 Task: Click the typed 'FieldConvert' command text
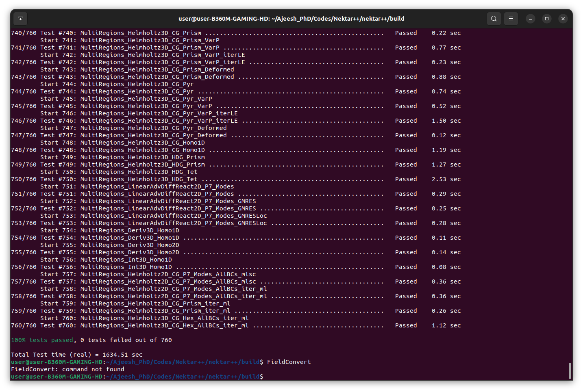coord(289,362)
